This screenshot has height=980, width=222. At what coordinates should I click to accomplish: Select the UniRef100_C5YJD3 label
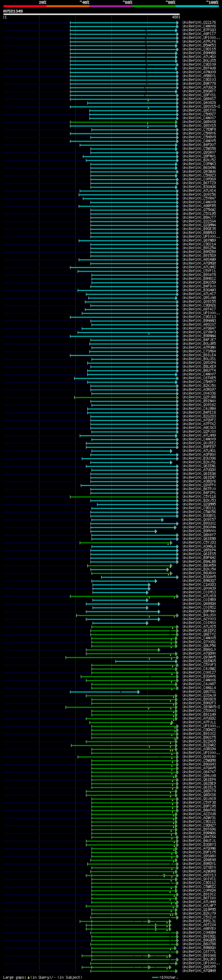199,543
